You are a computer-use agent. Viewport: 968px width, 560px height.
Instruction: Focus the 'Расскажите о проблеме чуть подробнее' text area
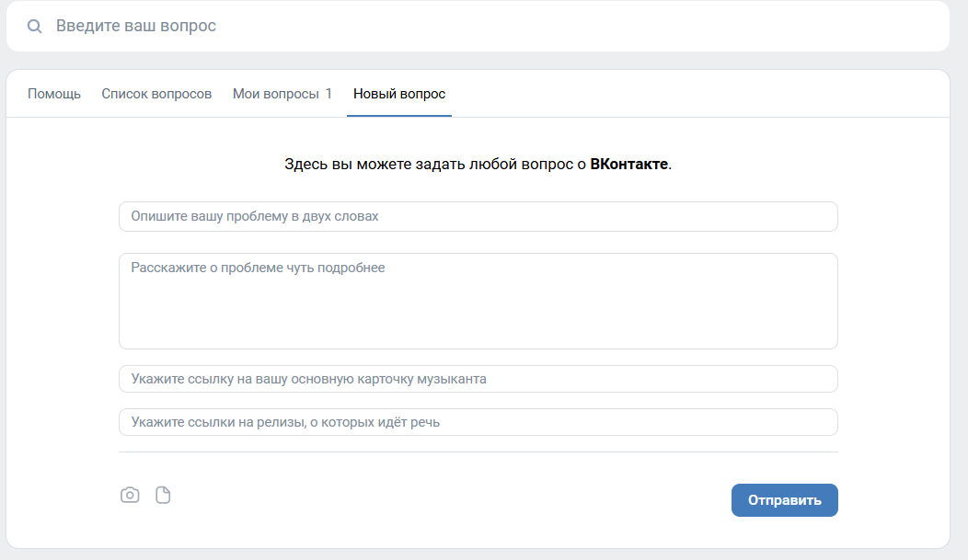point(478,302)
